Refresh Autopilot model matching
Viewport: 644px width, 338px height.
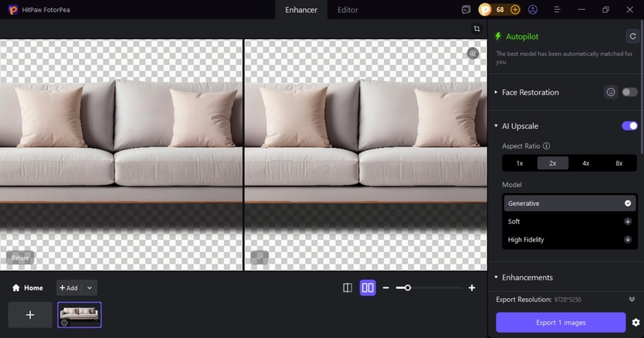(633, 36)
